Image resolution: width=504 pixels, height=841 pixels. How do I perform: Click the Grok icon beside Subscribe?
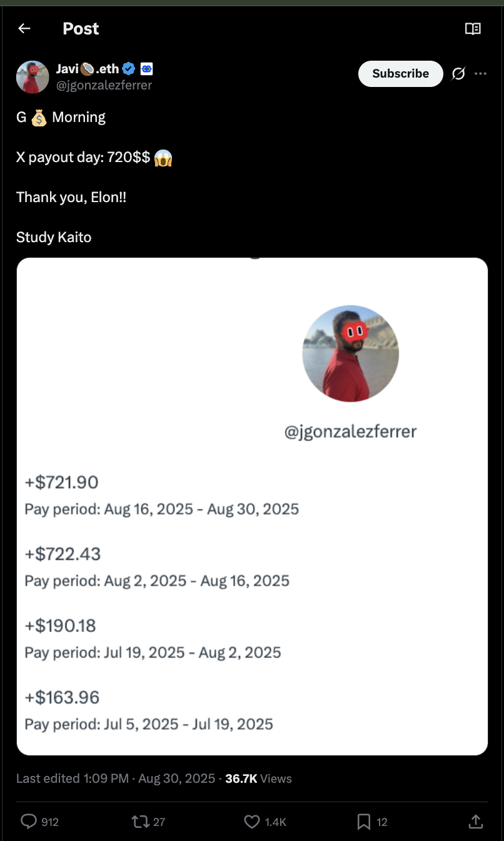[x=458, y=74]
